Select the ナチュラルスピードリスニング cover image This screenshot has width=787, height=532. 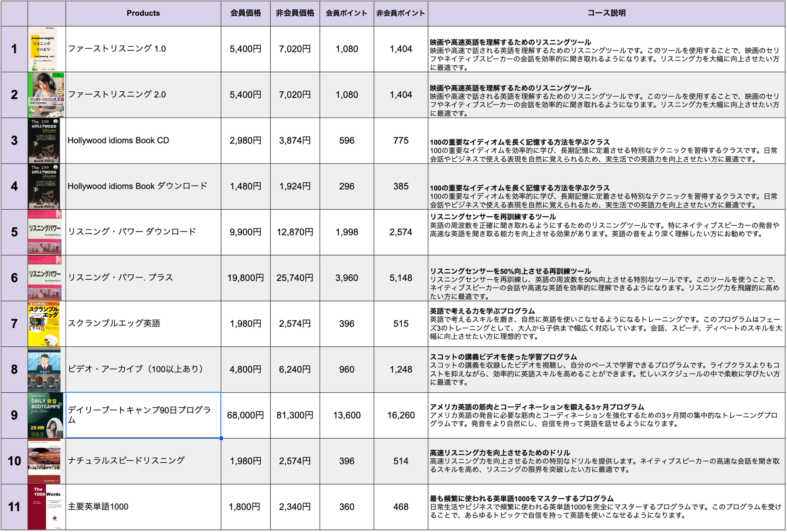tap(45, 462)
